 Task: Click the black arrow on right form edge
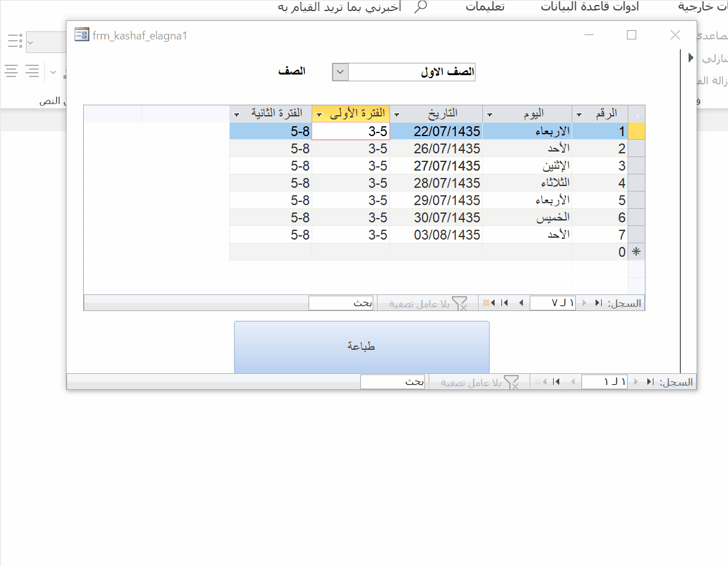pos(691,57)
